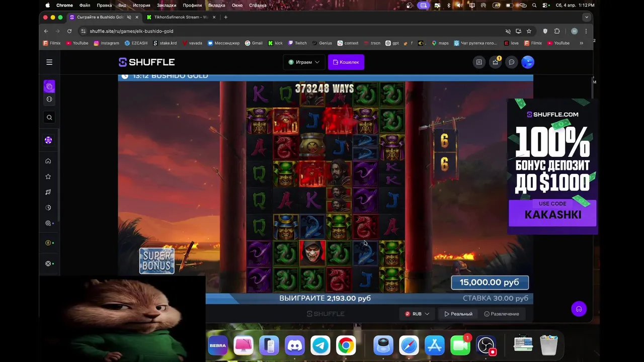Open Control Center in menu bar
Viewport: 644px width, 362px height.
pyautogui.click(x=546, y=5)
